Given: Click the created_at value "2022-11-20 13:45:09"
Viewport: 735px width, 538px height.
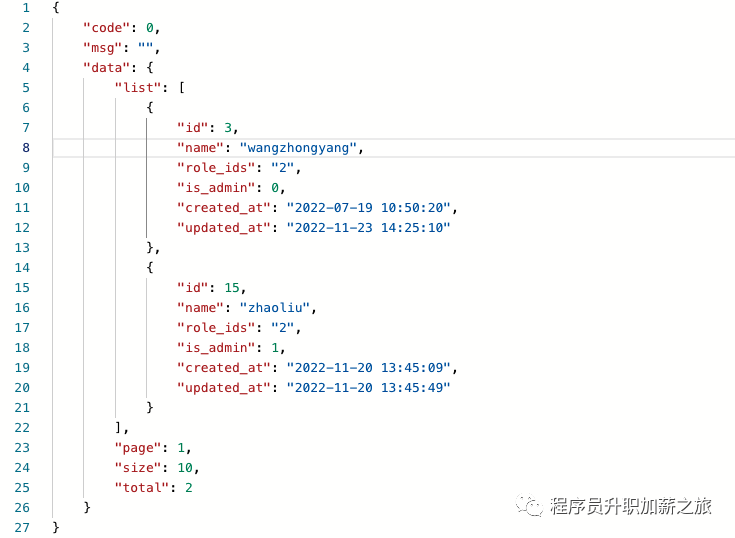Looking at the screenshot, I should (371, 367).
